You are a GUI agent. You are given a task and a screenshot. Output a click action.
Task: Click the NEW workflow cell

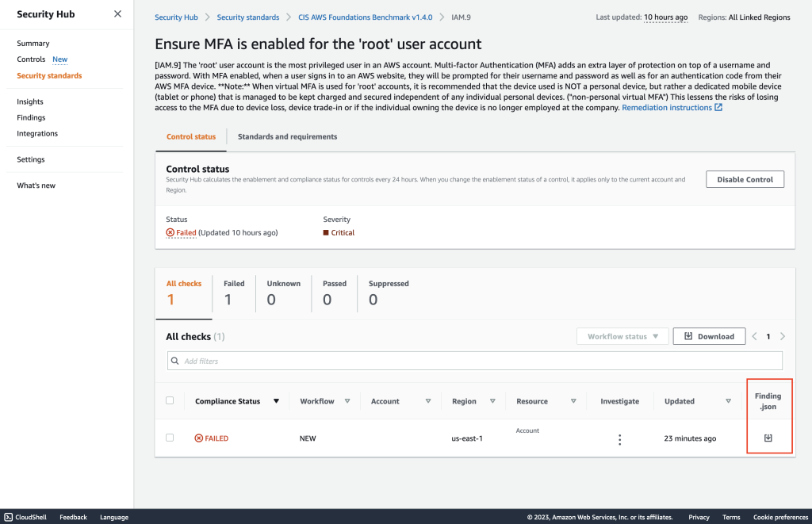pyautogui.click(x=308, y=438)
